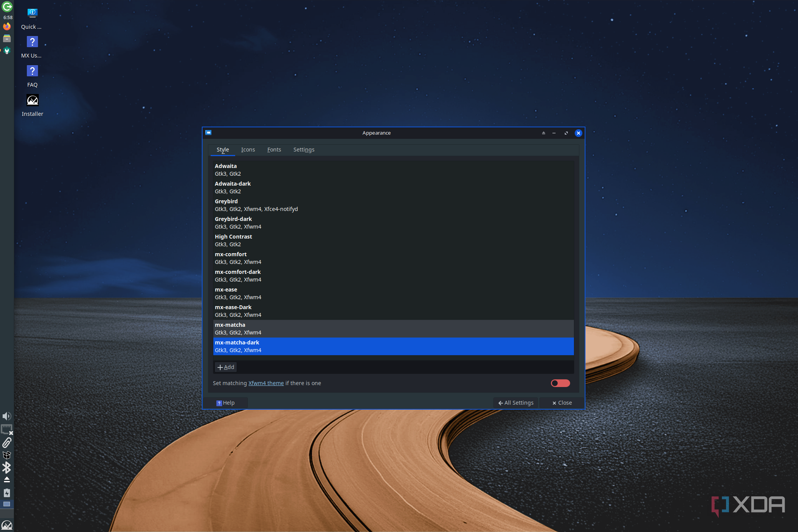Click the Close button at bottom
798x532 pixels.
562,403
